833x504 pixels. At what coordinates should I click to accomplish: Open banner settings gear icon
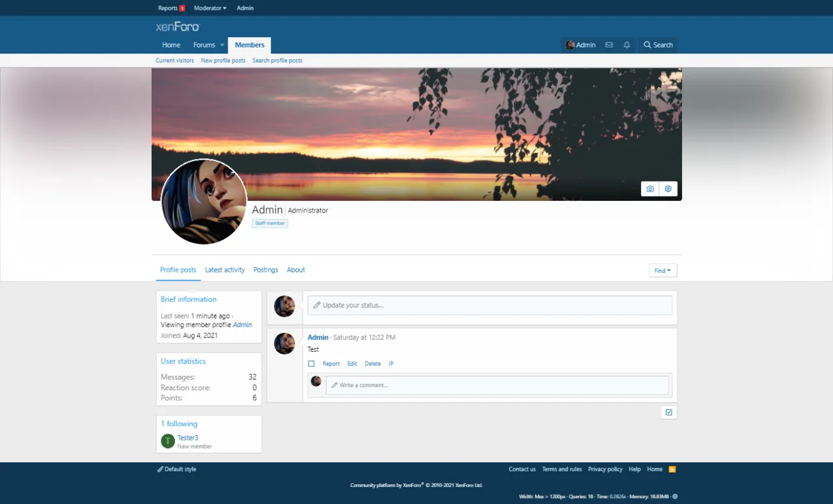tap(668, 189)
